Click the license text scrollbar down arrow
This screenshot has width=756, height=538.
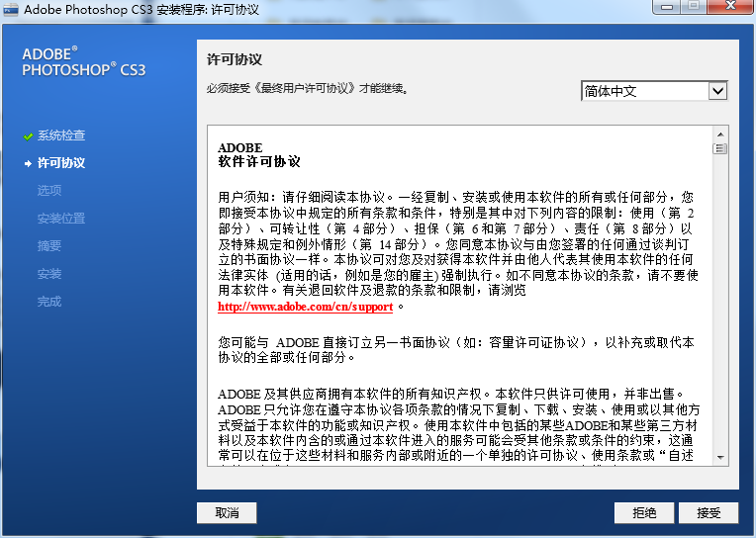[x=720, y=458]
